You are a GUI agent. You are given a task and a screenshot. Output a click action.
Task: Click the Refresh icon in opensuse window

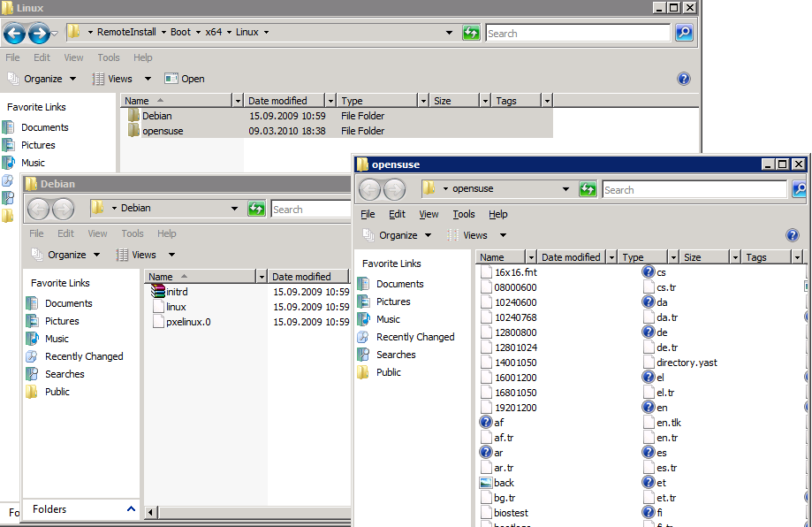tap(588, 189)
